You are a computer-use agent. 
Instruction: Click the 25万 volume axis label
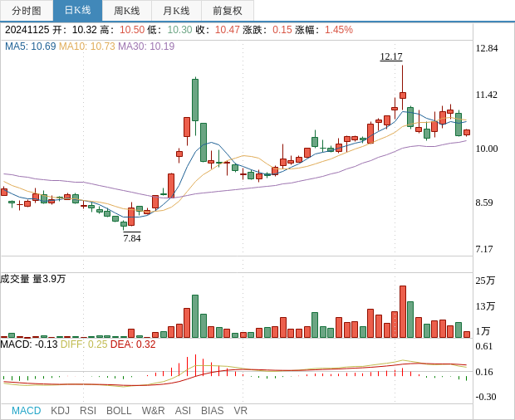pos(485,281)
